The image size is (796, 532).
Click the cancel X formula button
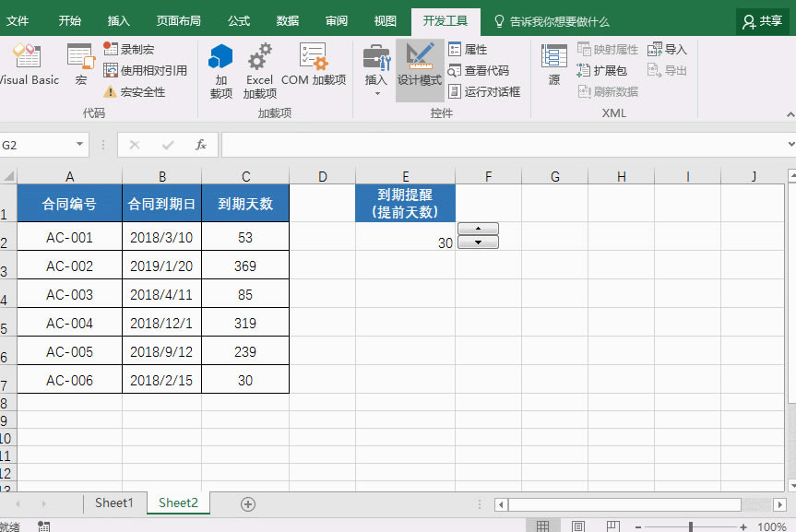(x=135, y=145)
